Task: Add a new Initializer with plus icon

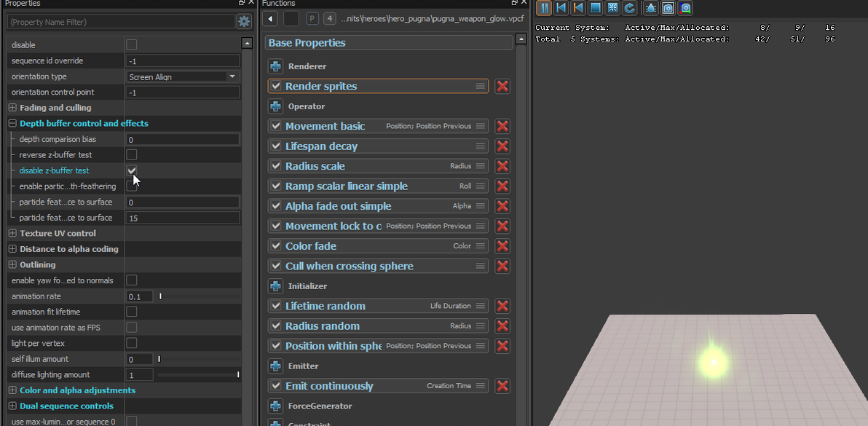Action: coord(275,286)
